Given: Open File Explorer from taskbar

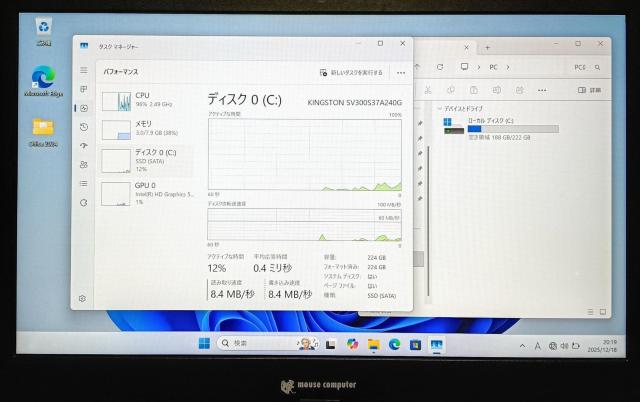Looking at the screenshot, I should 373,344.
